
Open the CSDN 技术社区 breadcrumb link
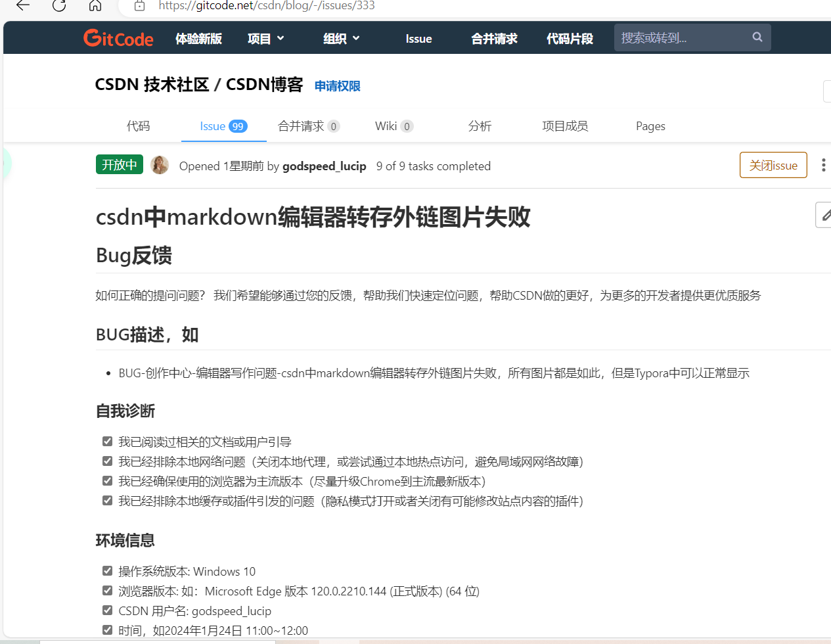(x=152, y=85)
